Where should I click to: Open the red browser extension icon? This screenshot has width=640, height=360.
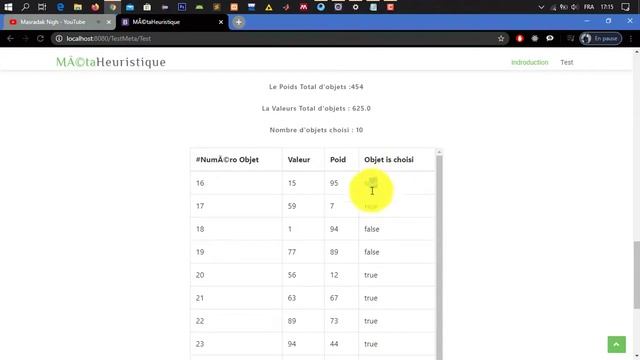tap(520, 38)
